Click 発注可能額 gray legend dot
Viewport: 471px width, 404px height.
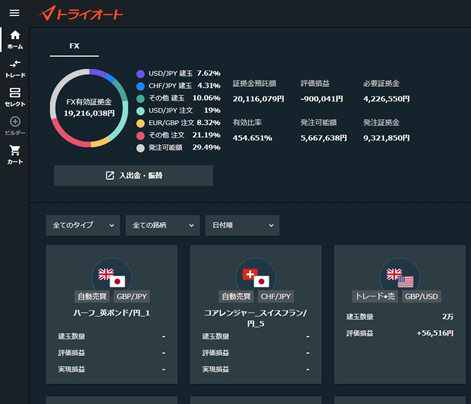click(x=141, y=148)
